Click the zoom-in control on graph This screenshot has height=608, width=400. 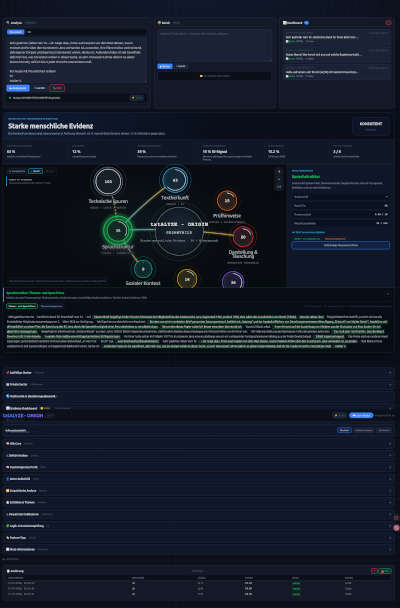point(279,172)
